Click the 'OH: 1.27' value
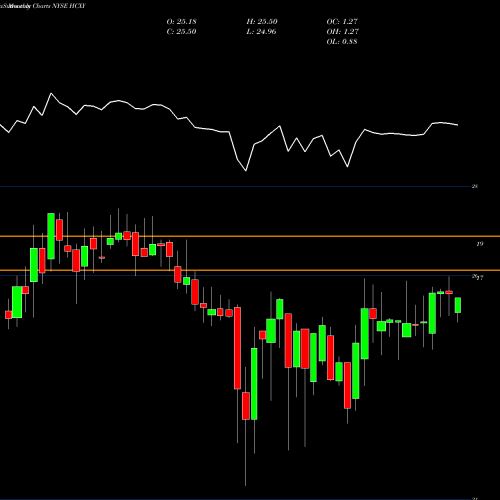Viewport: 500px width, 500px height. click(343, 32)
